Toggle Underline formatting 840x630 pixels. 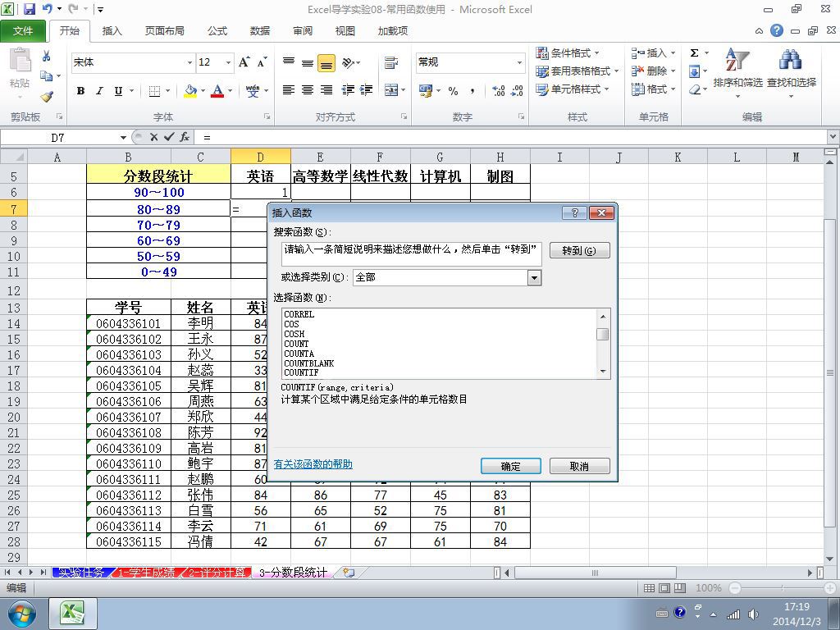pos(118,90)
